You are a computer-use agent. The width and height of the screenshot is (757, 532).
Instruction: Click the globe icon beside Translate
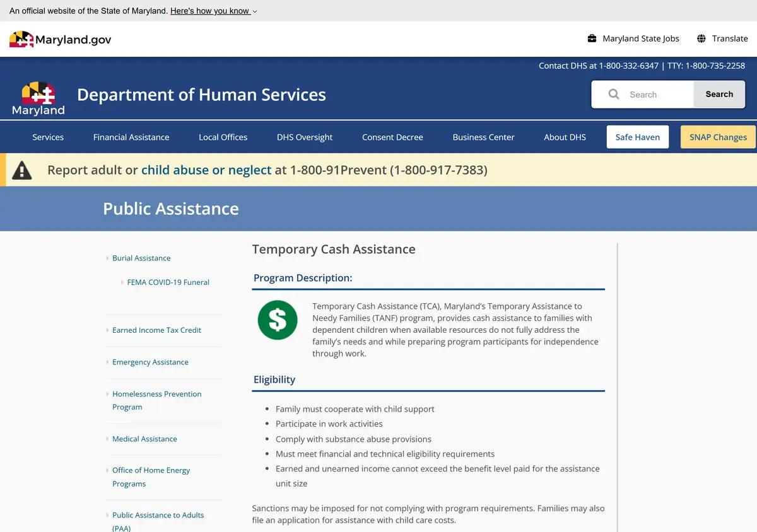[701, 38]
